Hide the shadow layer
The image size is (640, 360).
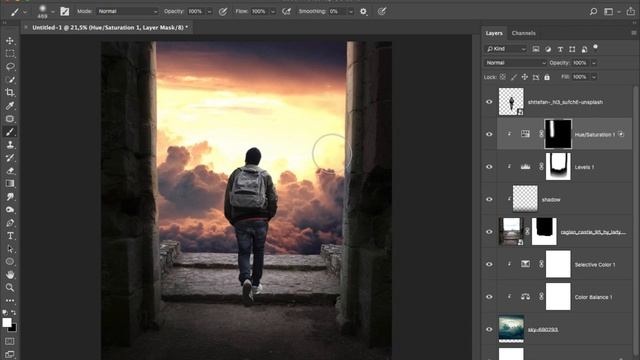click(489, 199)
